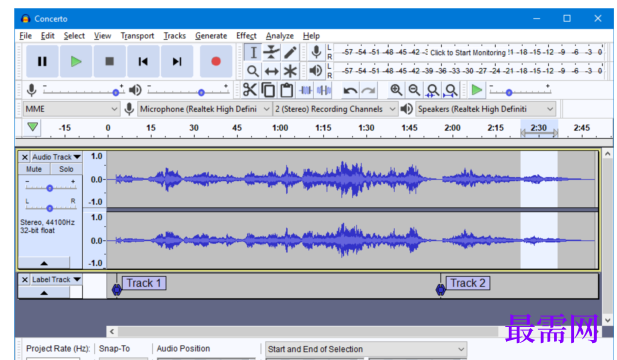
Task: Pause playback with the Pause button
Action: coord(42,61)
